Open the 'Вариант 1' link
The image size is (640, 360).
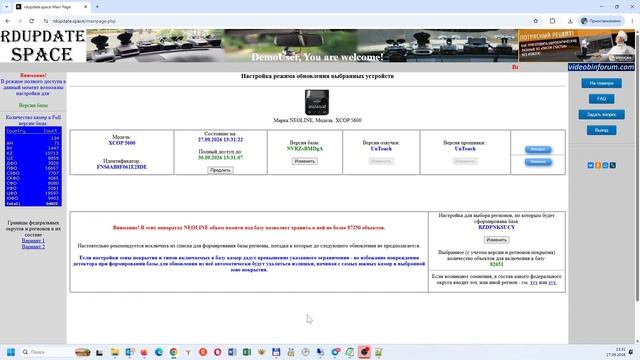(x=33, y=240)
